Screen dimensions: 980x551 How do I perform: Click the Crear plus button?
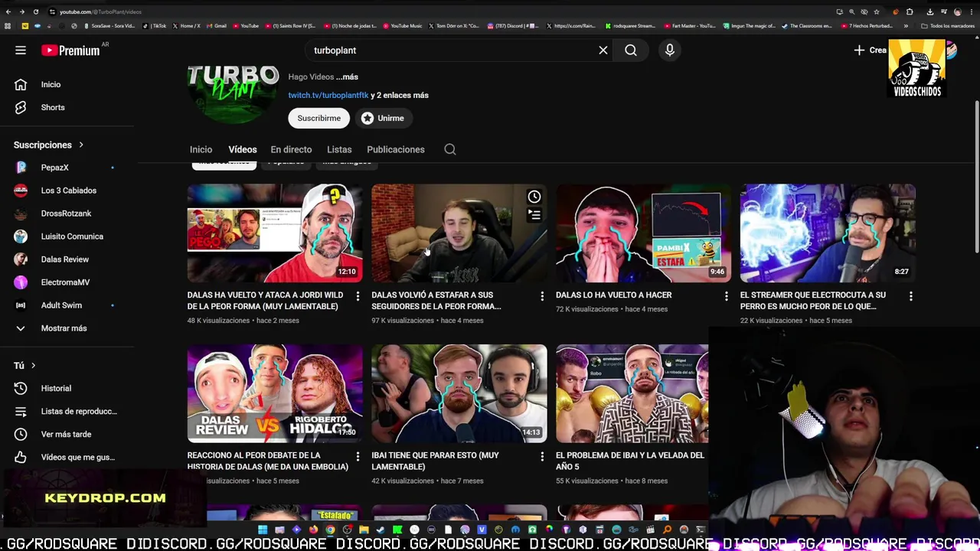pos(871,51)
